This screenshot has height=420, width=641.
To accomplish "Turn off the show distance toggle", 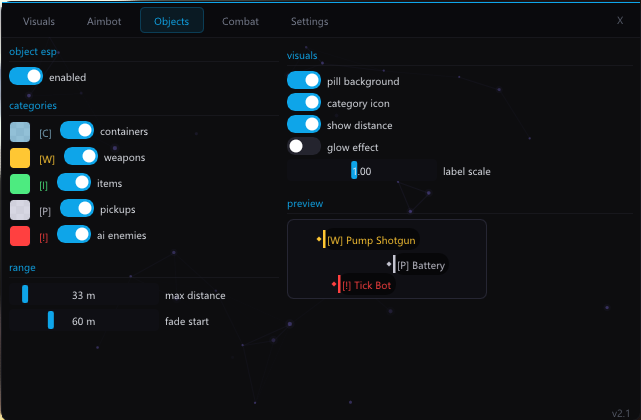I will point(304,125).
